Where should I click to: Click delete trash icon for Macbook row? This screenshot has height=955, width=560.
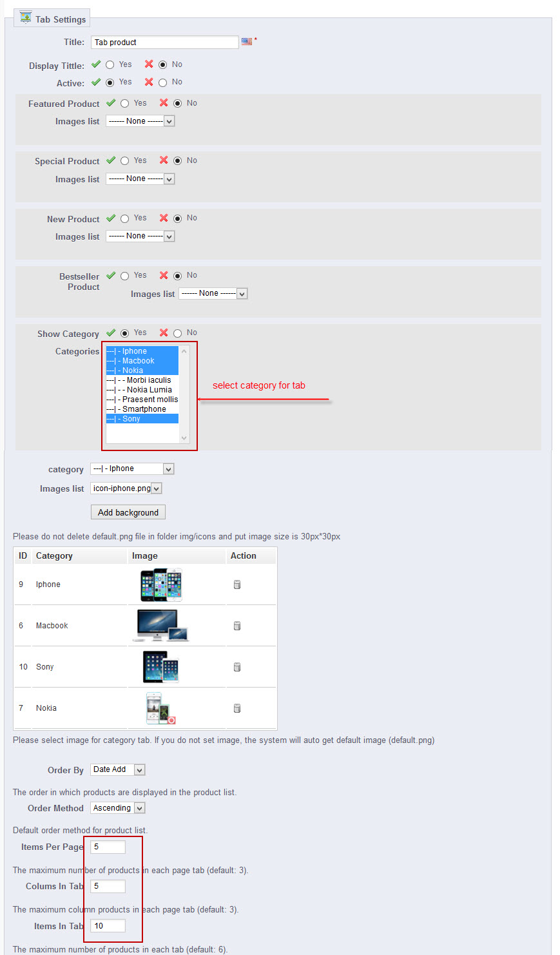pos(237,626)
